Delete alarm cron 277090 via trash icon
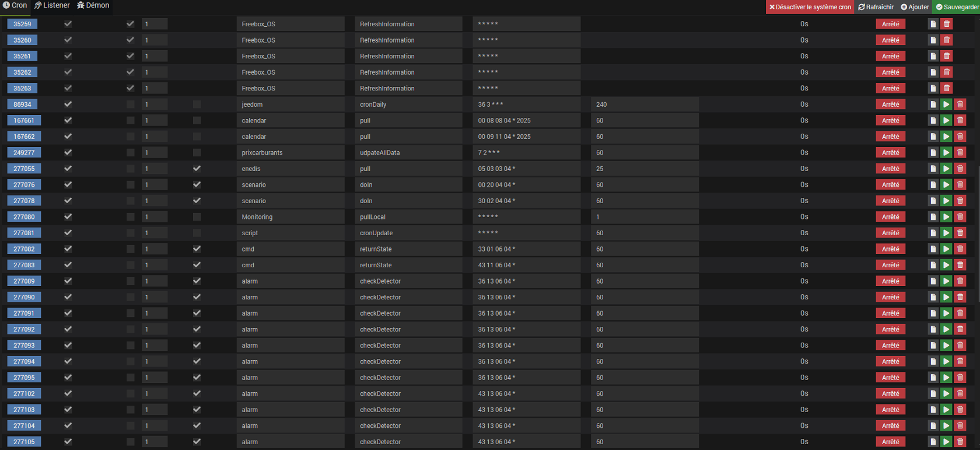The width and height of the screenshot is (980, 450). pyautogui.click(x=960, y=297)
